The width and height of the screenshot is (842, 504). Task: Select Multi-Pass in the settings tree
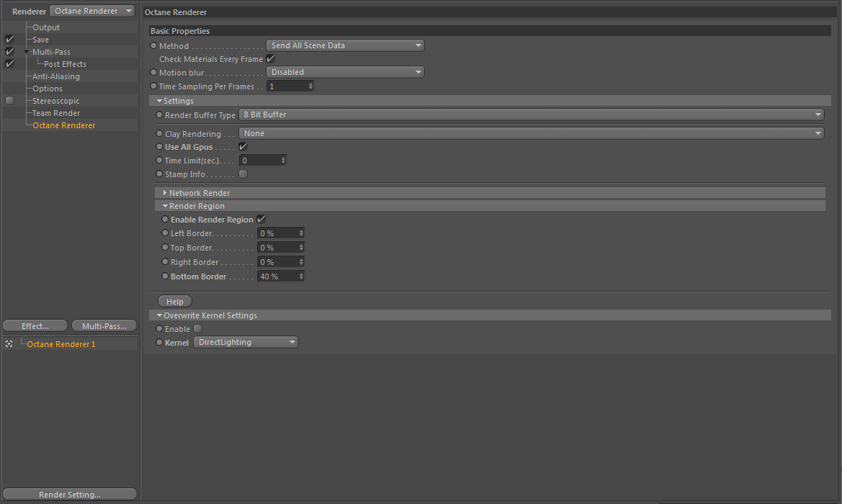[x=51, y=52]
